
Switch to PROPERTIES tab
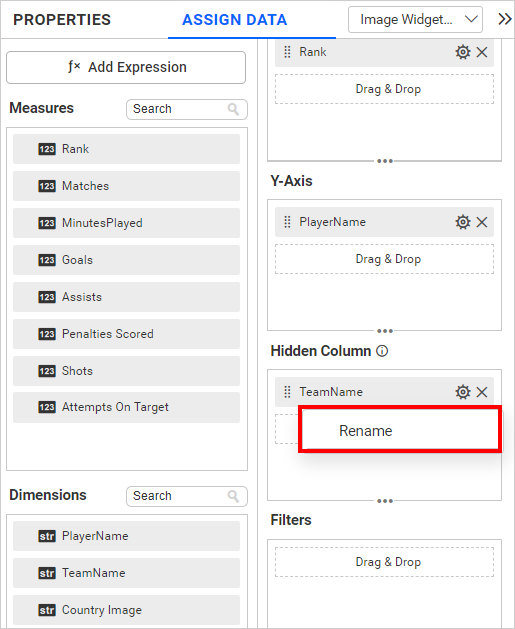(62, 20)
